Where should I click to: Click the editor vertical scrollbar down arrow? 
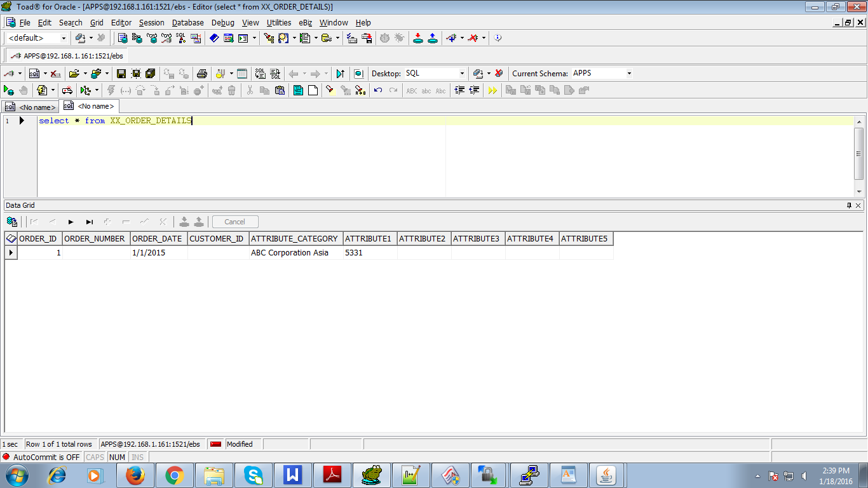click(x=859, y=191)
